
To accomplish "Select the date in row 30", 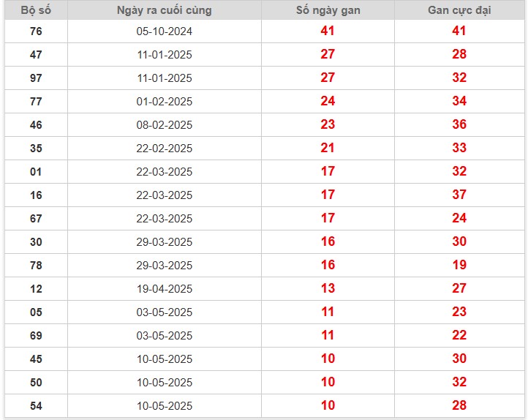I will [x=164, y=241].
